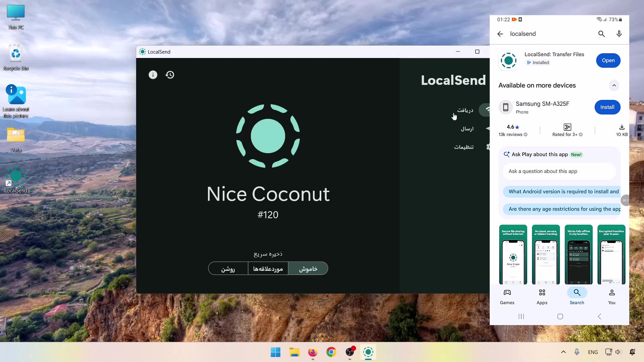Collapse Available on more devices section
The height and width of the screenshot is (362, 644).
(614, 85)
